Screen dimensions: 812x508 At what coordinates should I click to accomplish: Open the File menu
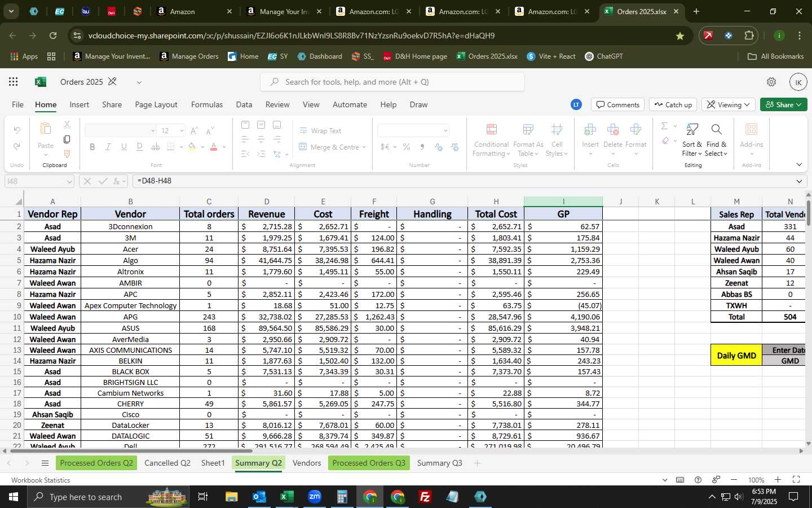click(18, 104)
